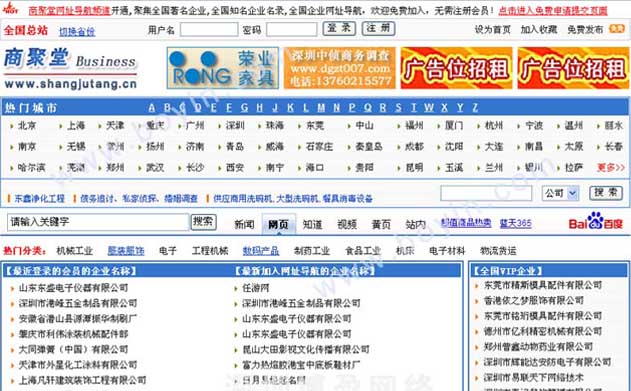Select the 网页 search tab
This screenshot has width=631, height=391.
click(278, 224)
